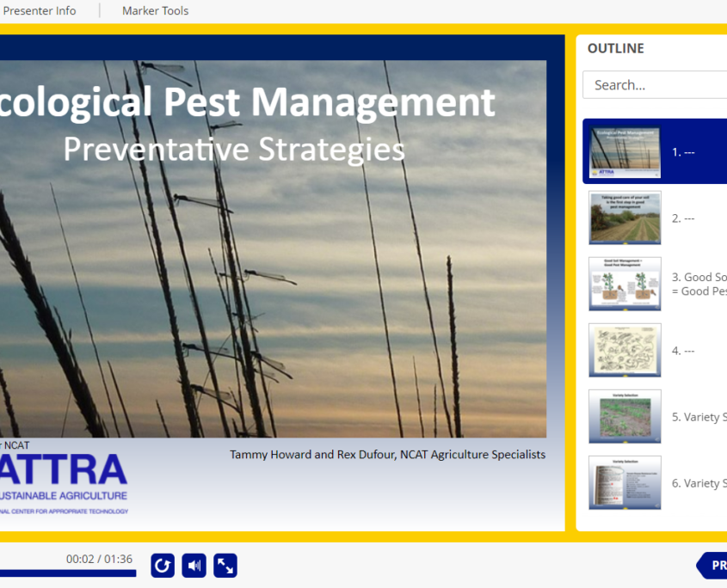Viewport: 727px width, 588px height.
Task: Open slide 5 Variety Selection thumbnail
Action: coord(625,416)
